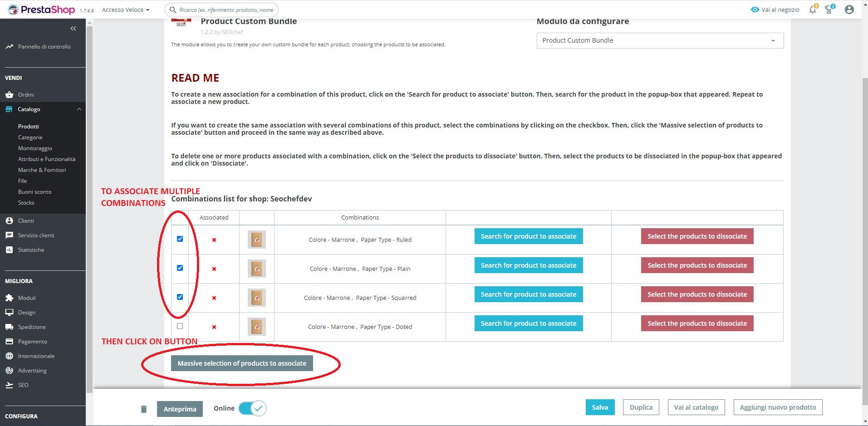
Task: Click the Ordini basket icon
Action: tap(9, 95)
